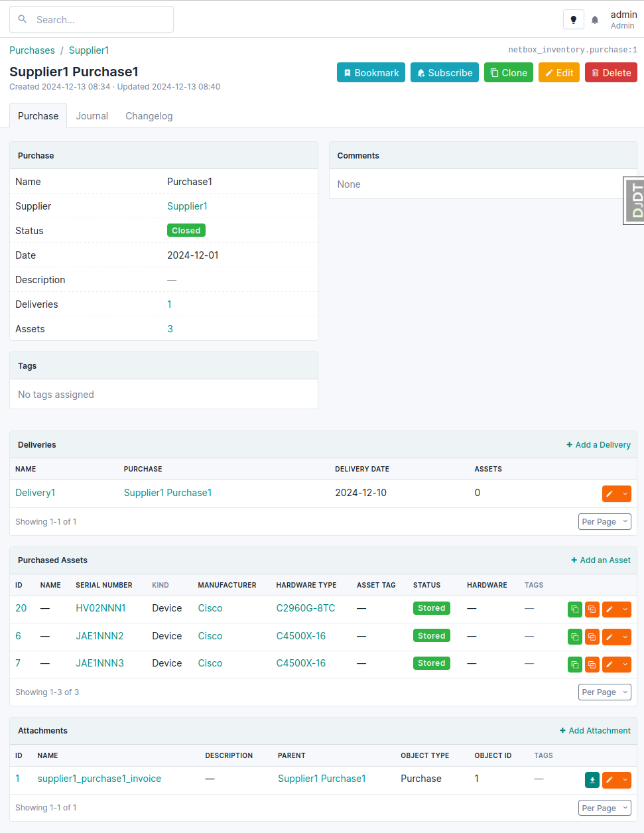Image resolution: width=644 pixels, height=833 pixels.
Task: Focus the Search input field
Action: 92,19
